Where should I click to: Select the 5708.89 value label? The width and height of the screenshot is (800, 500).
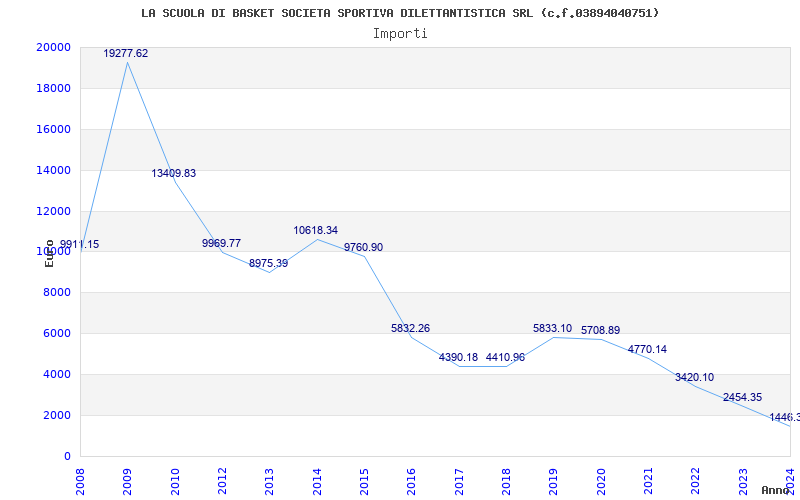pos(601,331)
